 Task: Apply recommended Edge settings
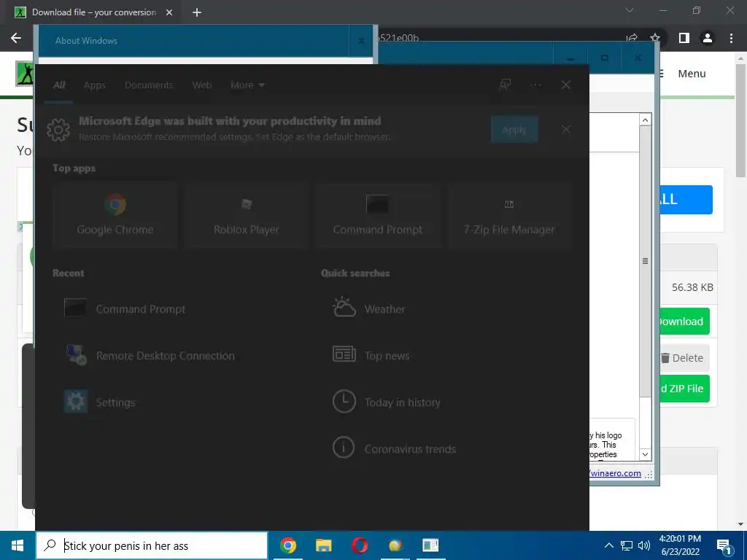coord(514,129)
